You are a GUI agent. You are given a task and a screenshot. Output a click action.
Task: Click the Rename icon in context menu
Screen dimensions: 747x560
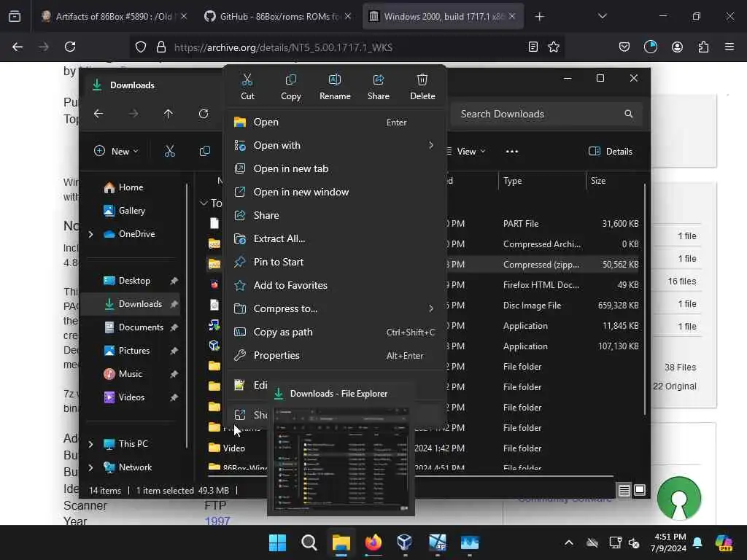pos(334,79)
